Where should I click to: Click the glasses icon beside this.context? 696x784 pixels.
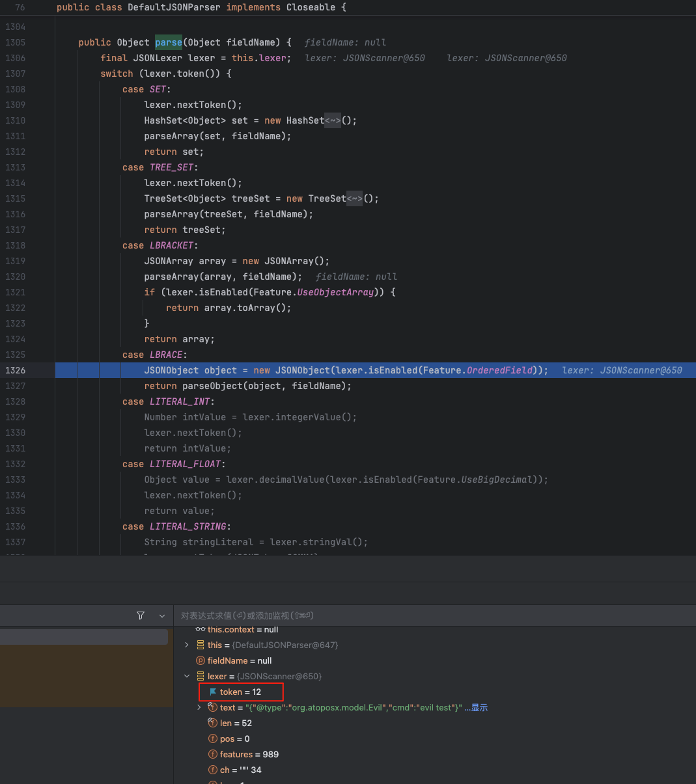pyautogui.click(x=200, y=629)
